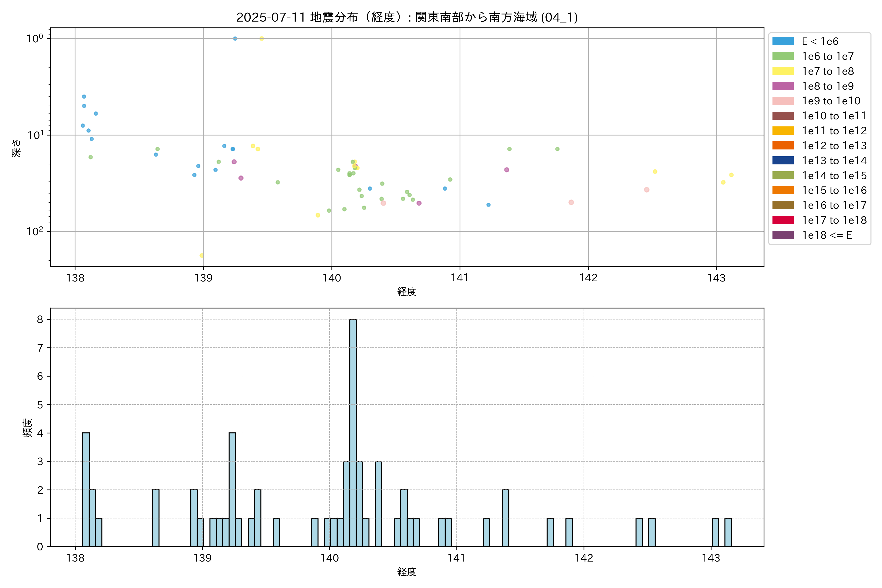The width and height of the screenshot is (882, 588).
Task: Click the rightmost histogram bar past 143
Action: pos(728,532)
